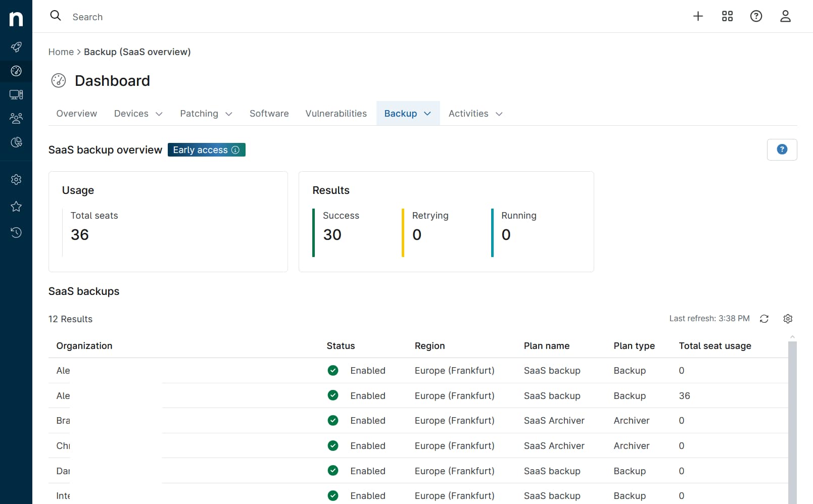813x504 pixels.
Task: Open the recent history clock sidebar icon
Action: [16, 232]
